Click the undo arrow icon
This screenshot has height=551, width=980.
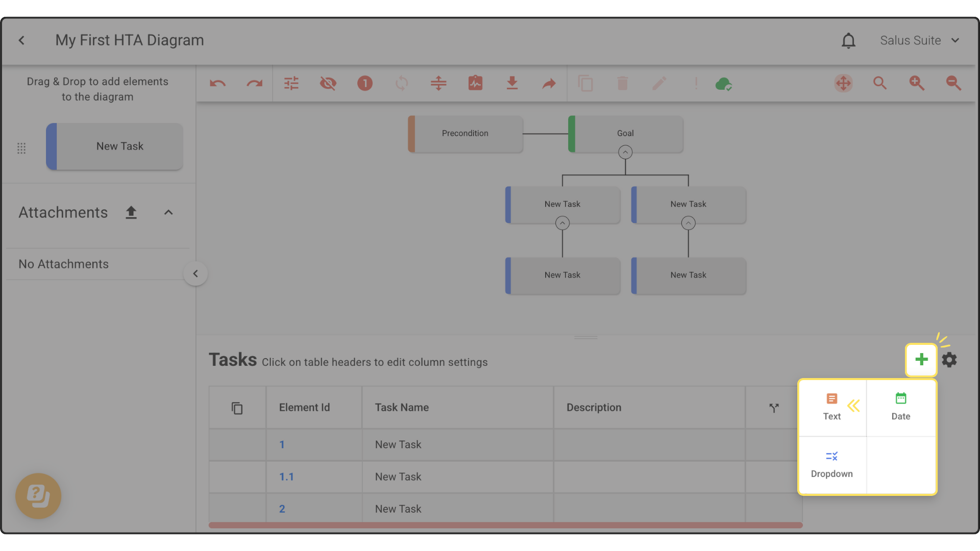tap(217, 83)
